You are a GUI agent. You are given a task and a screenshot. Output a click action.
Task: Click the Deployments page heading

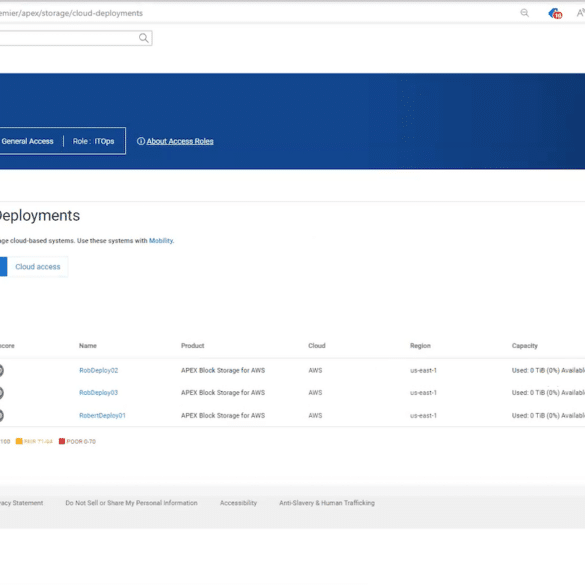click(39, 216)
